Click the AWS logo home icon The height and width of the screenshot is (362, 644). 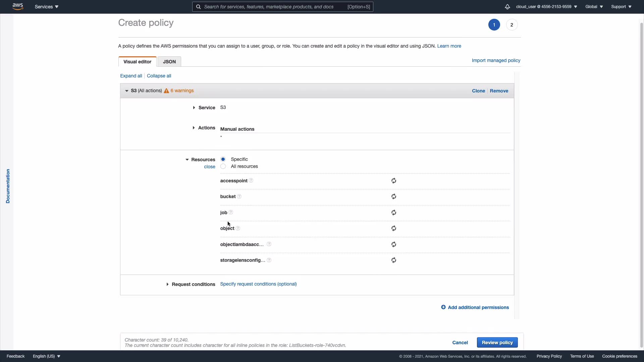[18, 7]
